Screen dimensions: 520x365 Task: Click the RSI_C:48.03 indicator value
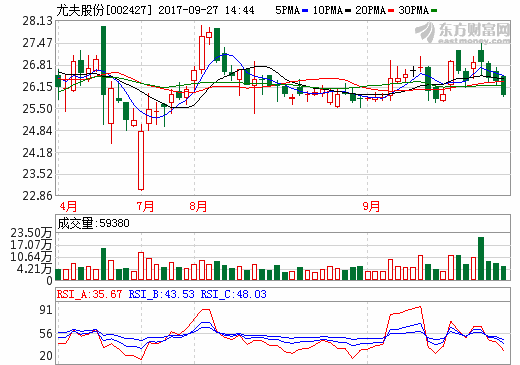234,294
